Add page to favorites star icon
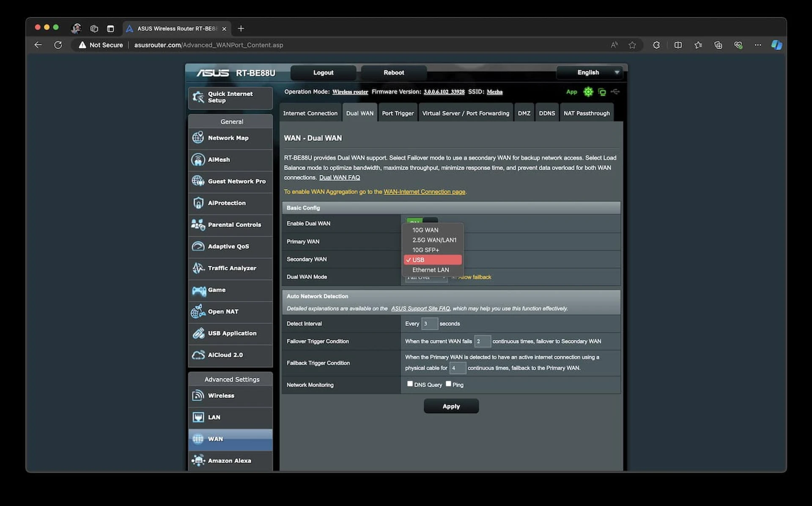Image resolution: width=812 pixels, height=506 pixels. coord(632,45)
